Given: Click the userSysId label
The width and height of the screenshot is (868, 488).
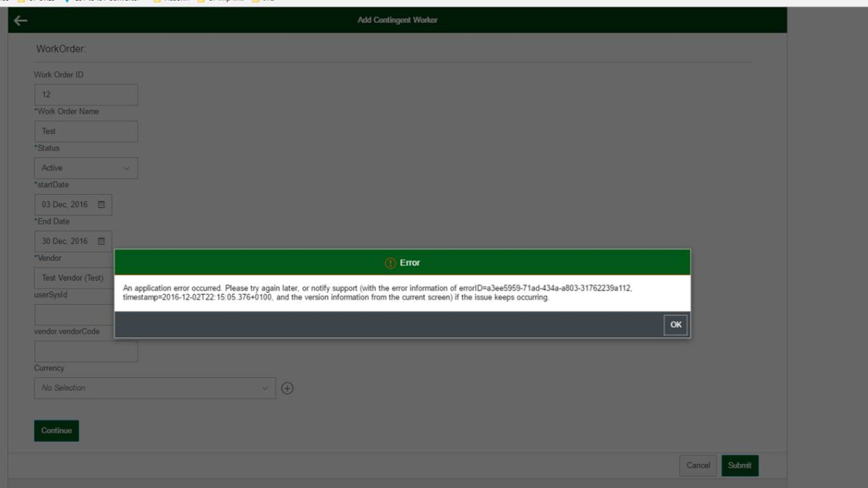Looking at the screenshot, I should click(x=51, y=295).
